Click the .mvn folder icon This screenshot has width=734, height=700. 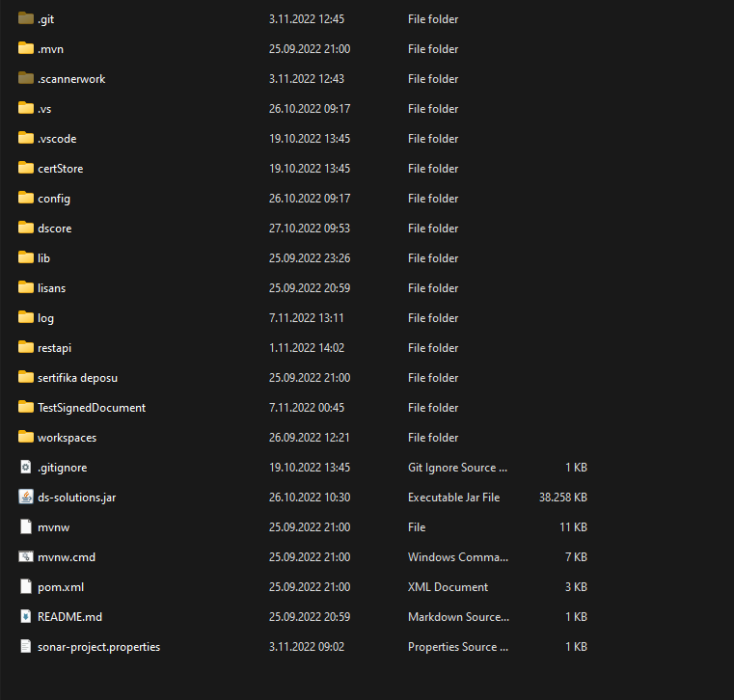26,48
